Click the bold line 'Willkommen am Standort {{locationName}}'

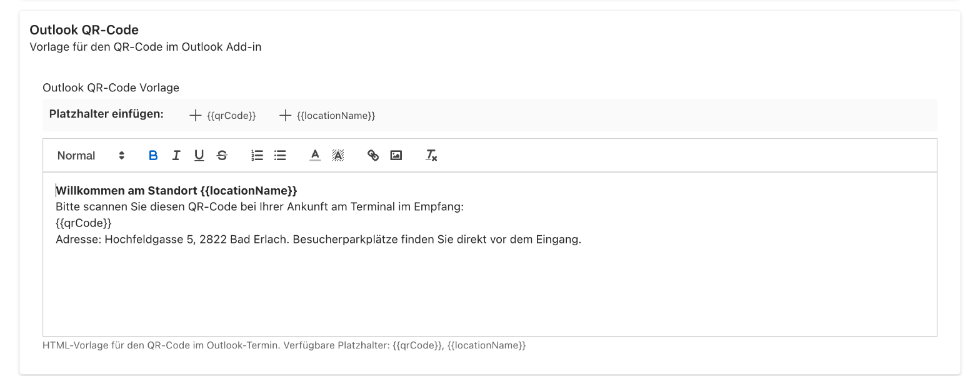(x=176, y=190)
